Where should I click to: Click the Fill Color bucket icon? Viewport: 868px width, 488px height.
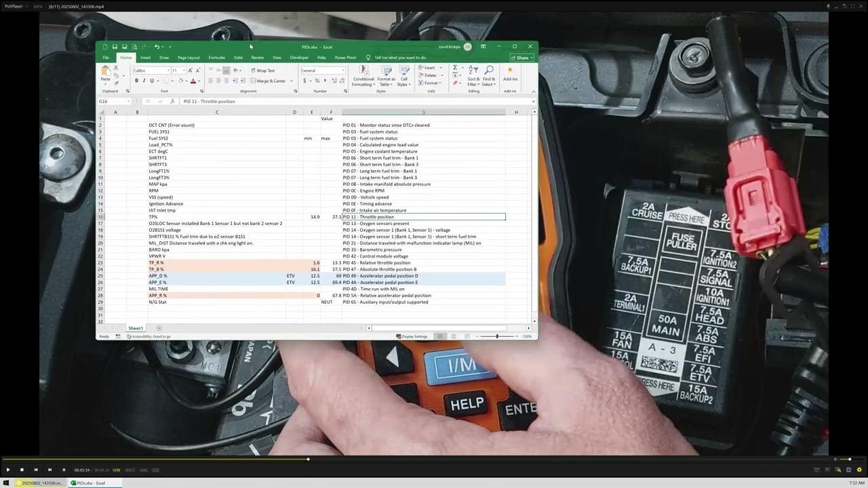click(x=181, y=81)
